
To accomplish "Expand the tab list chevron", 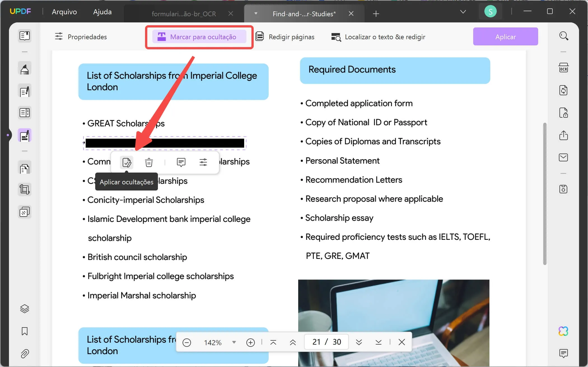I will (x=463, y=12).
